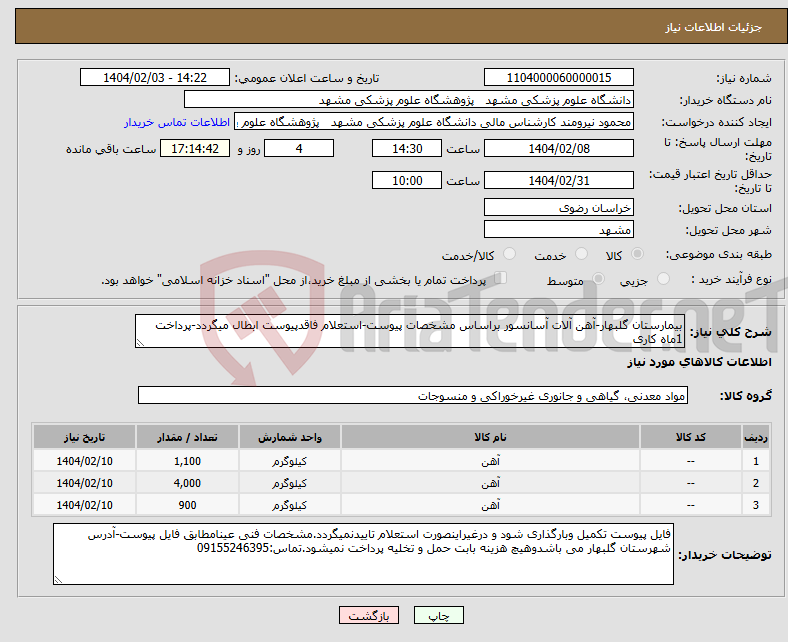Click the واحد شمارش column header
The image size is (788, 642).
coord(289,437)
